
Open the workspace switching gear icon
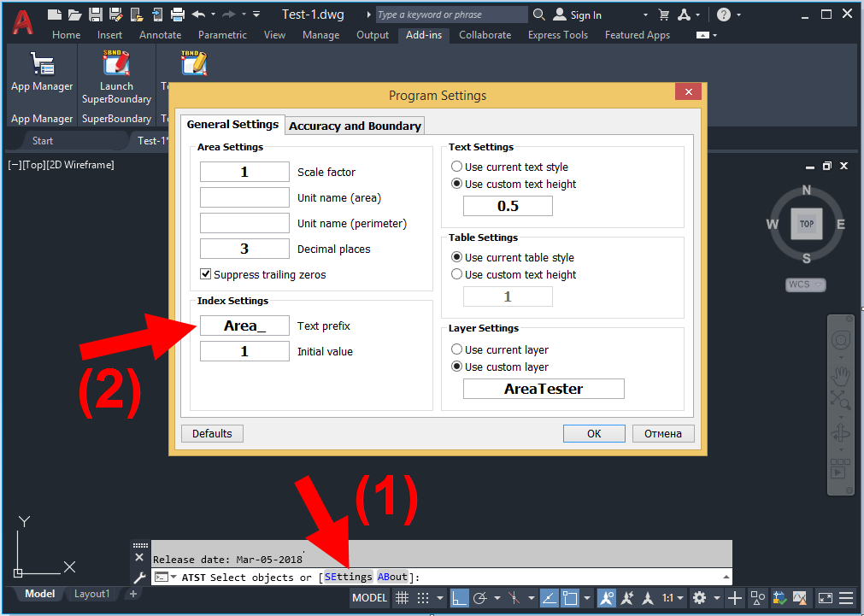699,598
